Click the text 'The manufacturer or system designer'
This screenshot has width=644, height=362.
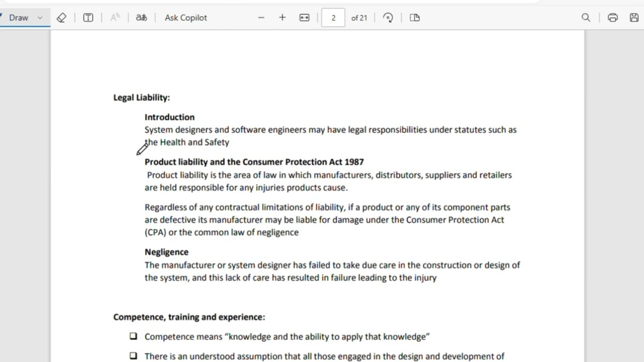(x=218, y=265)
